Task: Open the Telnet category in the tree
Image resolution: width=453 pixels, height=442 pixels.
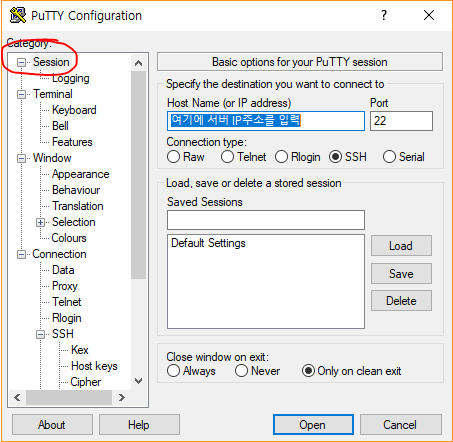Action: pos(67,302)
